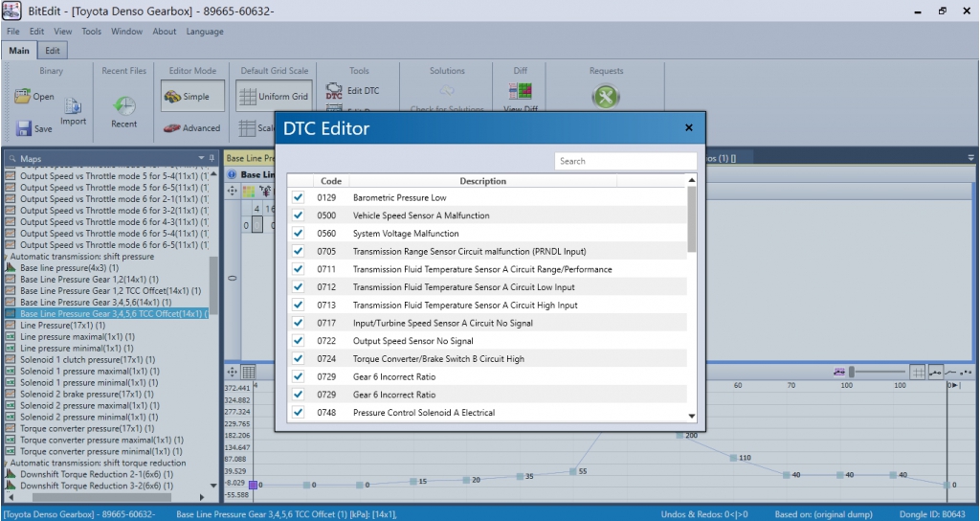Click Maps panel horizontal scroll right arrow

pos(202,497)
